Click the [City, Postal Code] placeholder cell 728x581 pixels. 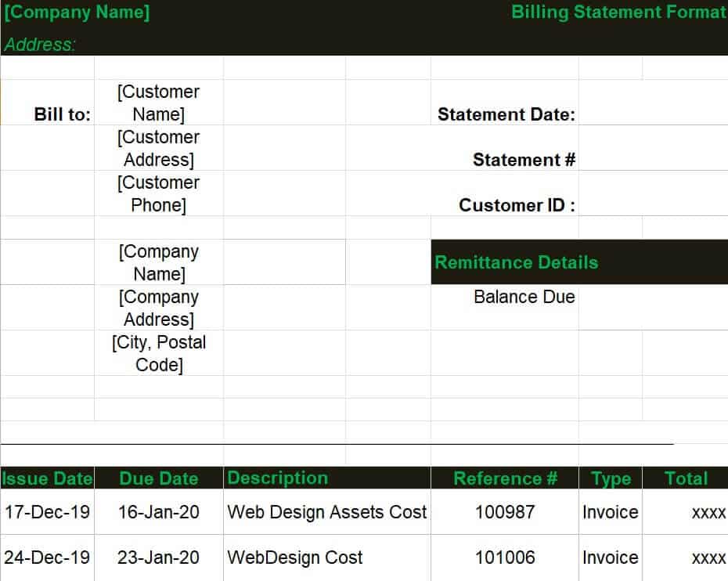(158, 354)
